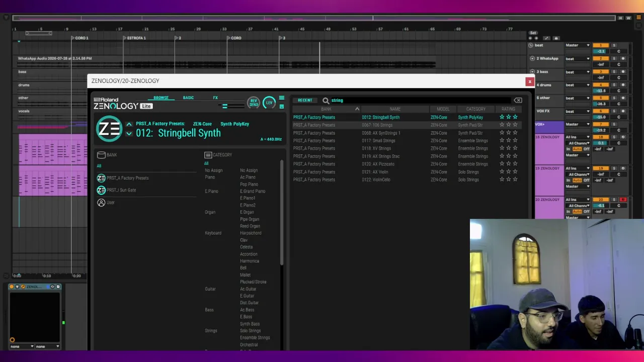
Task: Click the PRST_A Factory Presets bank icon
Action: (101, 178)
